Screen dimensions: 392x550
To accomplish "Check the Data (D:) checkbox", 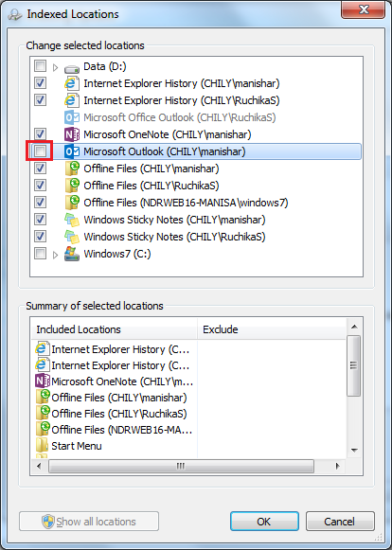I will [40, 66].
